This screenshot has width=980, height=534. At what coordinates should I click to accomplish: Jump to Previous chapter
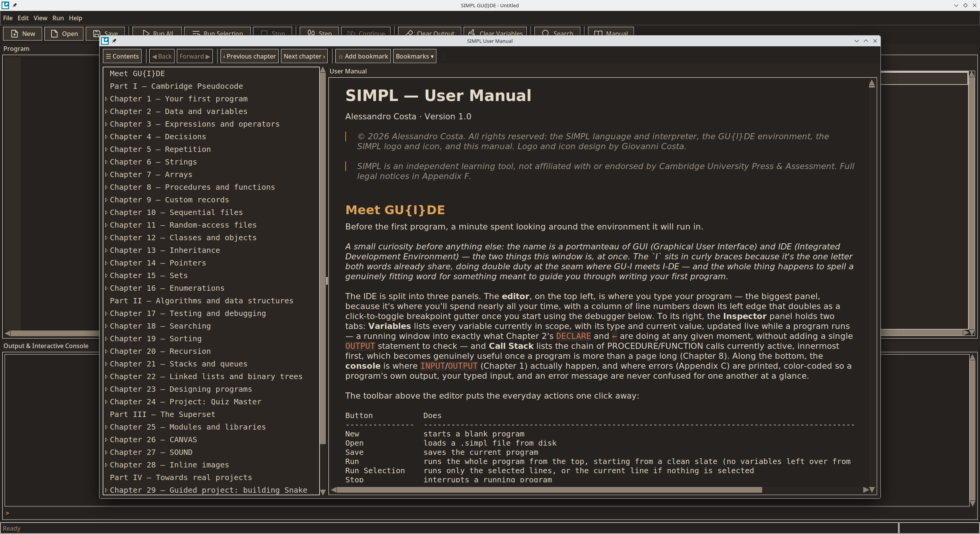(249, 56)
